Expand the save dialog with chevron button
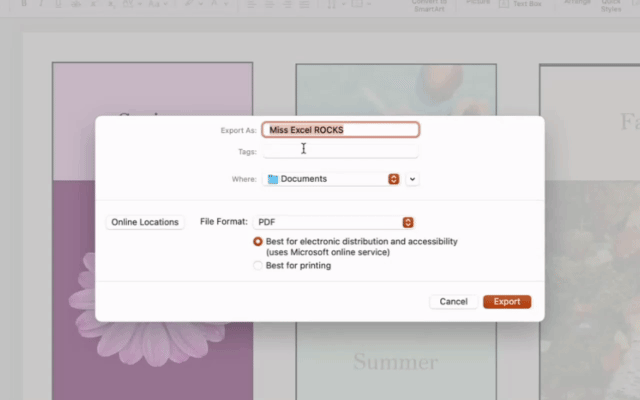Screen dimensions: 640x400 (x=412, y=179)
